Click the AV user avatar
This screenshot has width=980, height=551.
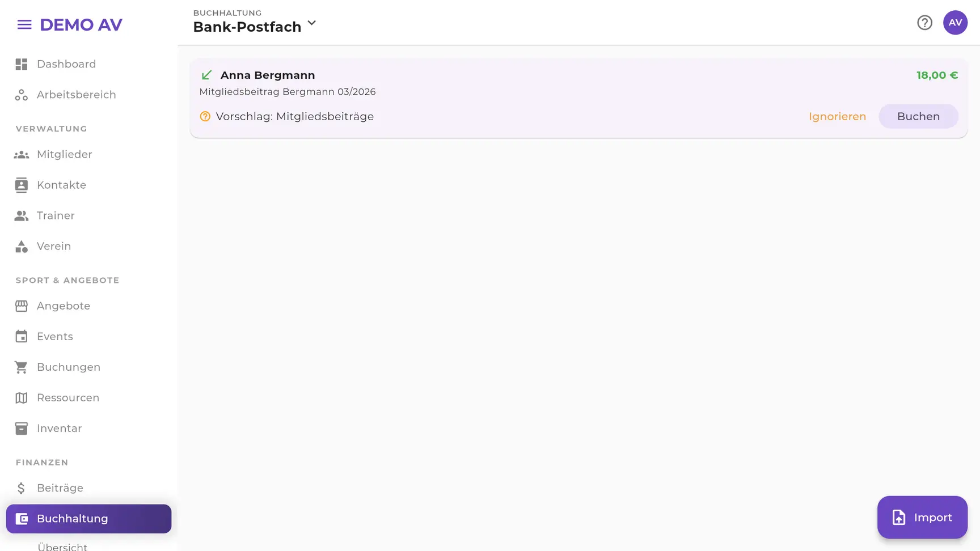pyautogui.click(x=955, y=23)
